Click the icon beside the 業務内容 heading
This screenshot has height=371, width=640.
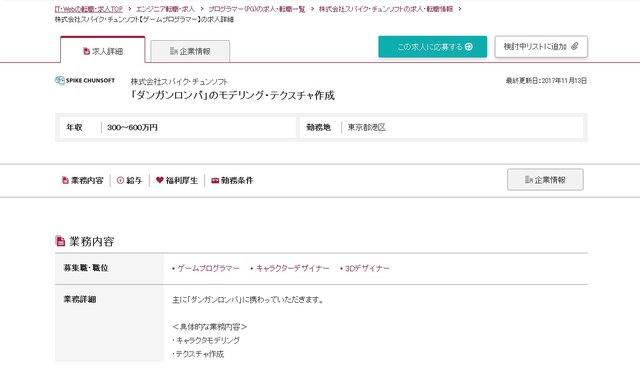[x=60, y=241]
